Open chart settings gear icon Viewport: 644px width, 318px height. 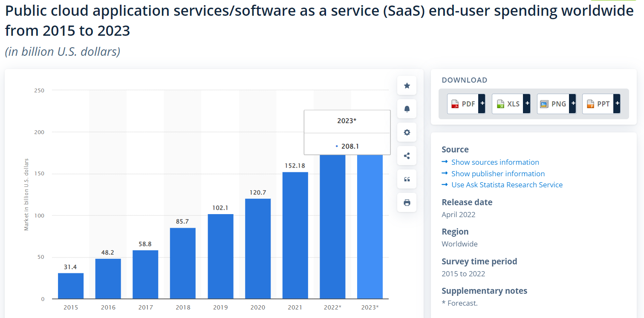pos(407,132)
